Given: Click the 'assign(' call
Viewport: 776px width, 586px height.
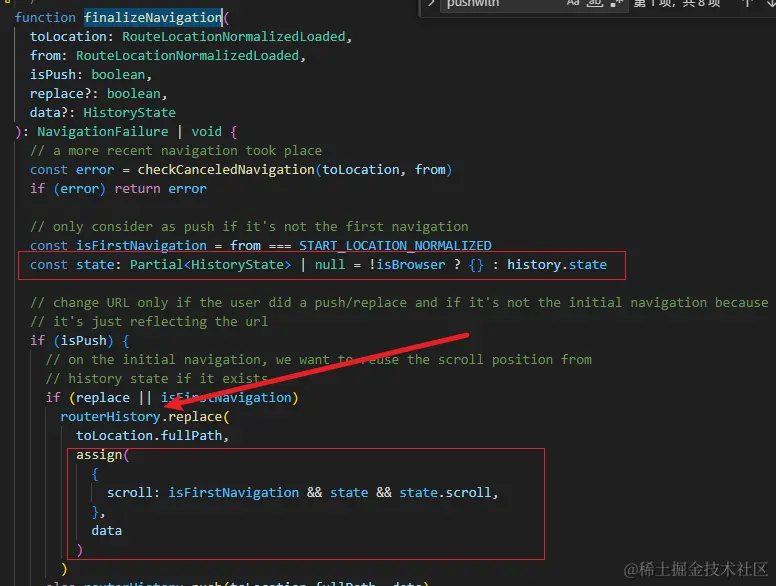Looking at the screenshot, I should (x=102, y=455).
